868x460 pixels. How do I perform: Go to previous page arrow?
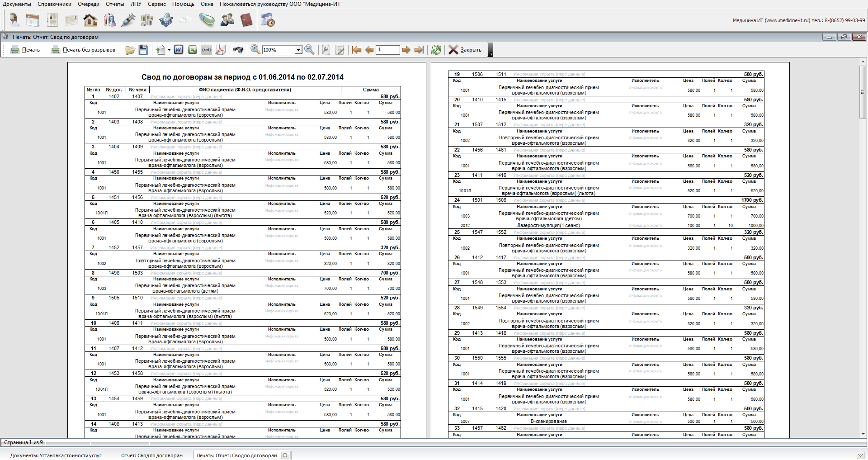pyautogui.click(x=369, y=50)
